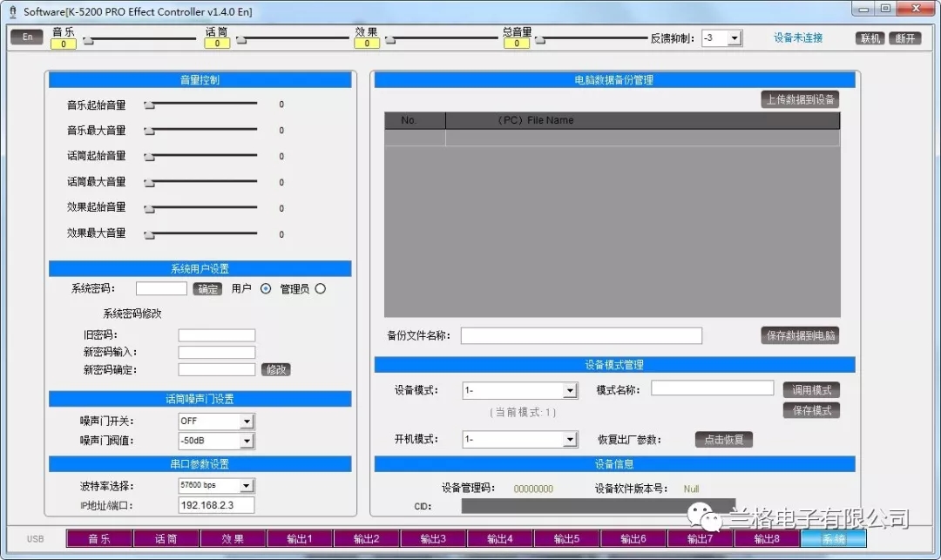Click the 保存数据到电脑 save button
The height and width of the screenshot is (560, 941).
(x=799, y=335)
